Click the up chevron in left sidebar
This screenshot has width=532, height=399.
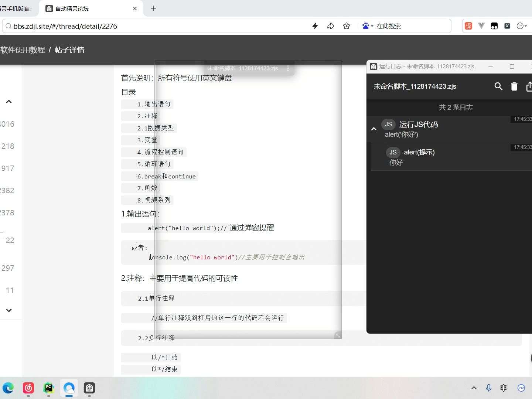point(9,102)
